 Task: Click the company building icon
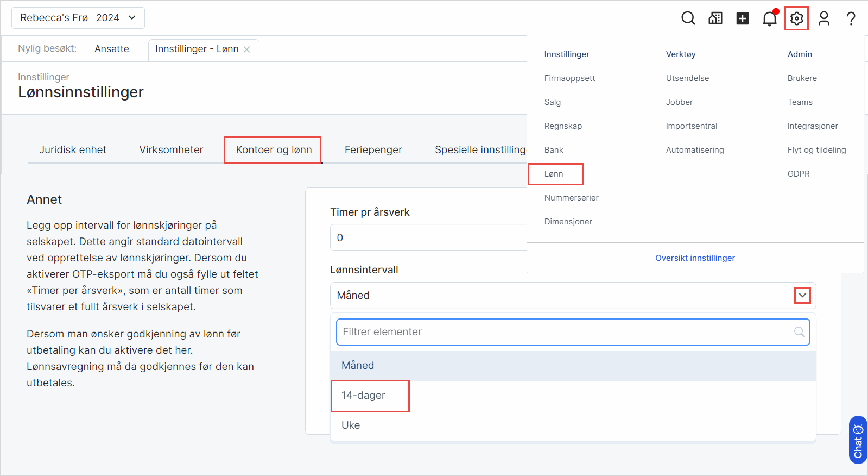point(715,18)
